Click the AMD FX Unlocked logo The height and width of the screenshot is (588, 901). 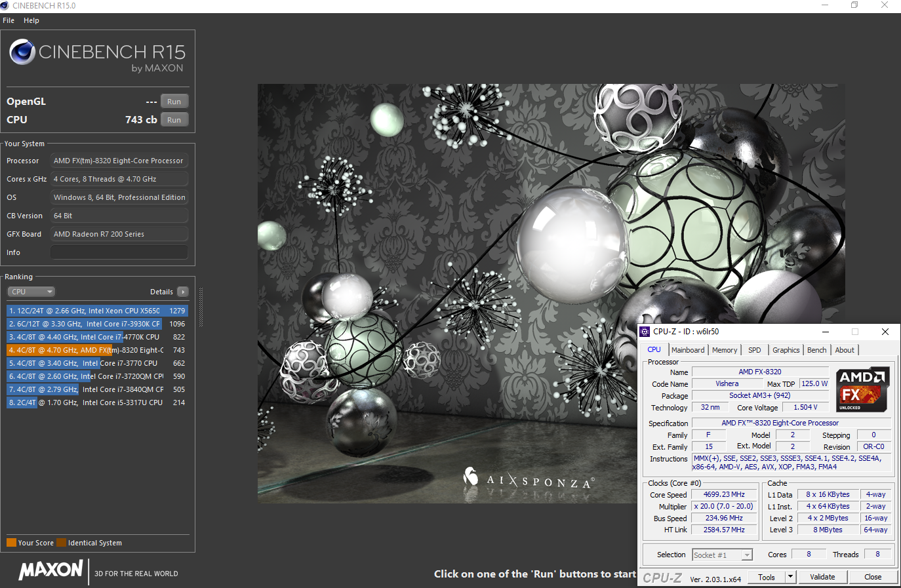[x=862, y=389]
